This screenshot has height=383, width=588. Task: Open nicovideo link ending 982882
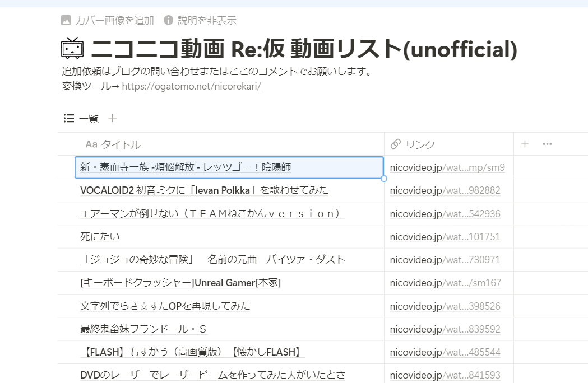pyautogui.click(x=445, y=190)
